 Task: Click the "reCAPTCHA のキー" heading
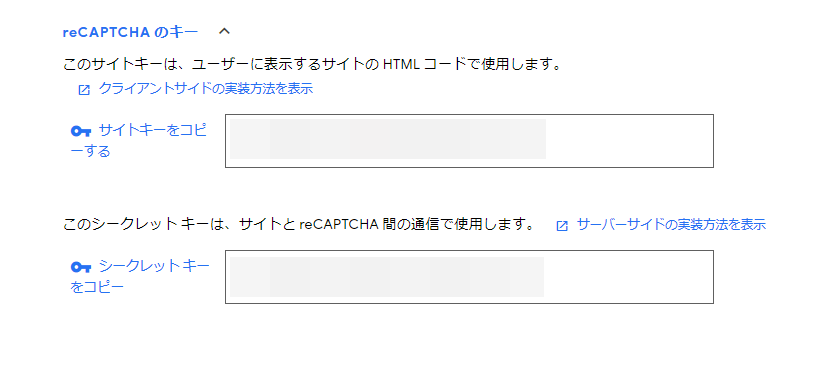(x=130, y=32)
